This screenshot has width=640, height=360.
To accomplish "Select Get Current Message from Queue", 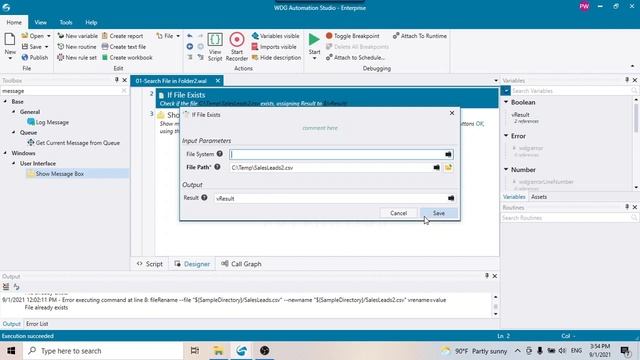I will point(73,143).
